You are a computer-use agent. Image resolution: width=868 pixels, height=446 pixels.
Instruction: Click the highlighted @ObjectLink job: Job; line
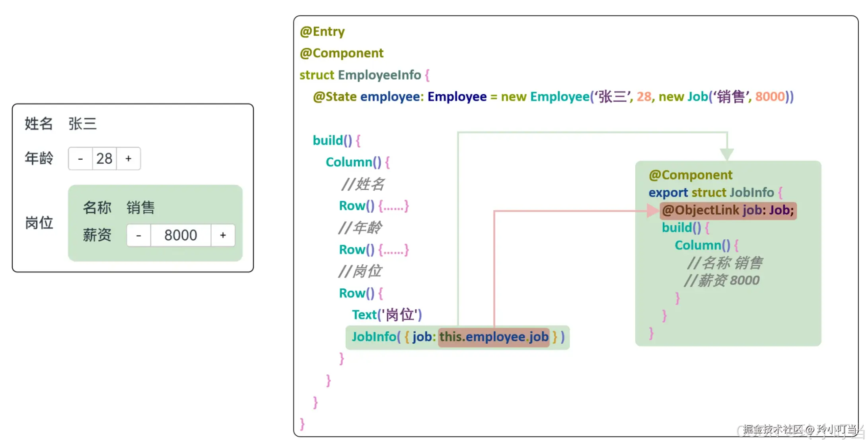pos(728,210)
